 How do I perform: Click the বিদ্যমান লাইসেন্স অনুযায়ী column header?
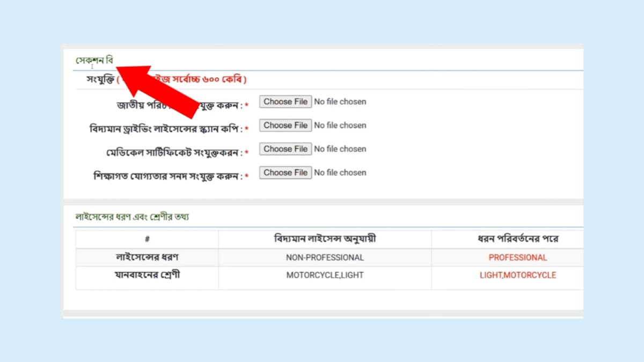pyautogui.click(x=324, y=239)
